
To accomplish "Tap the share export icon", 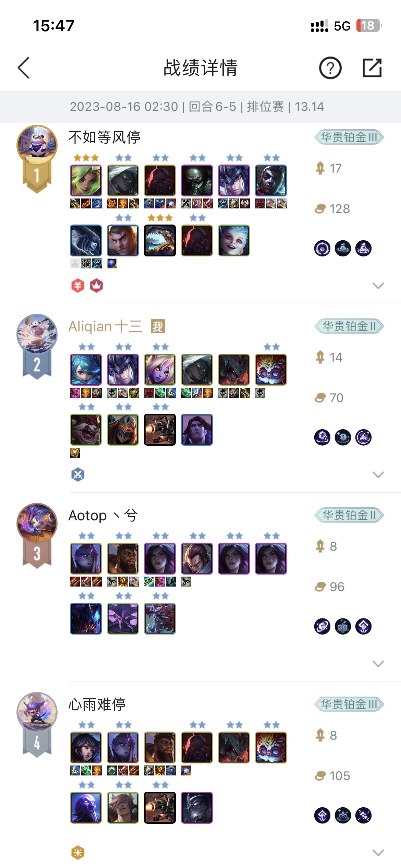I will (x=372, y=68).
